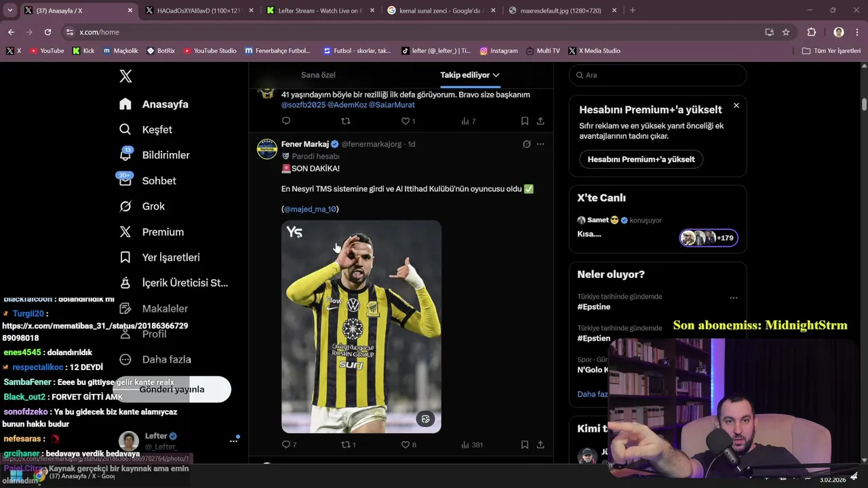The image size is (868, 488).
Task: Open @majed_ma_10 mention link
Action: (310, 209)
